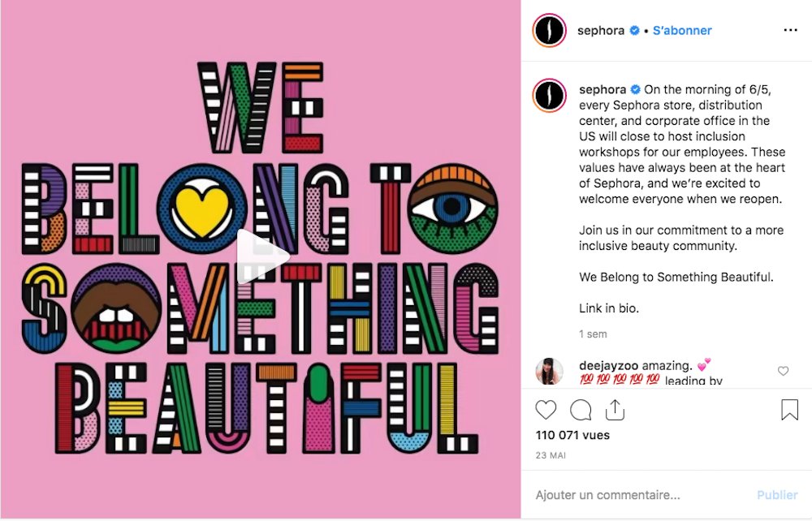Click the Publier button

click(x=777, y=494)
